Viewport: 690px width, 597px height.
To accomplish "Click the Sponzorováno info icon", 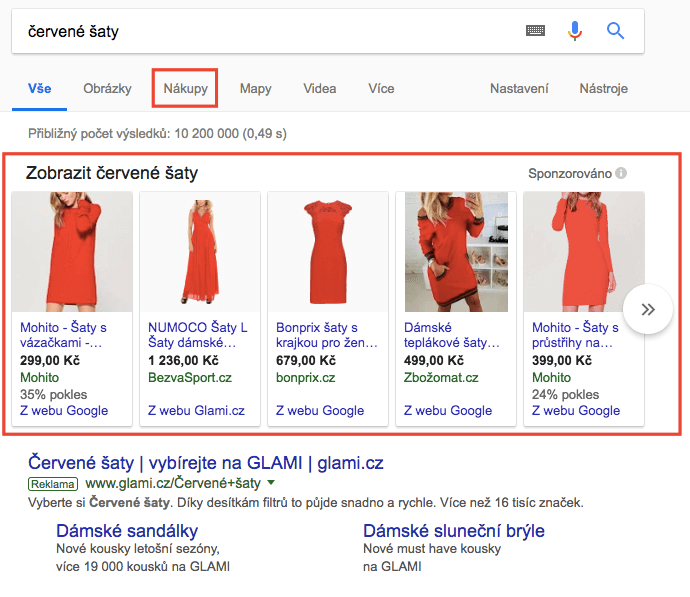I will pos(622,174).
